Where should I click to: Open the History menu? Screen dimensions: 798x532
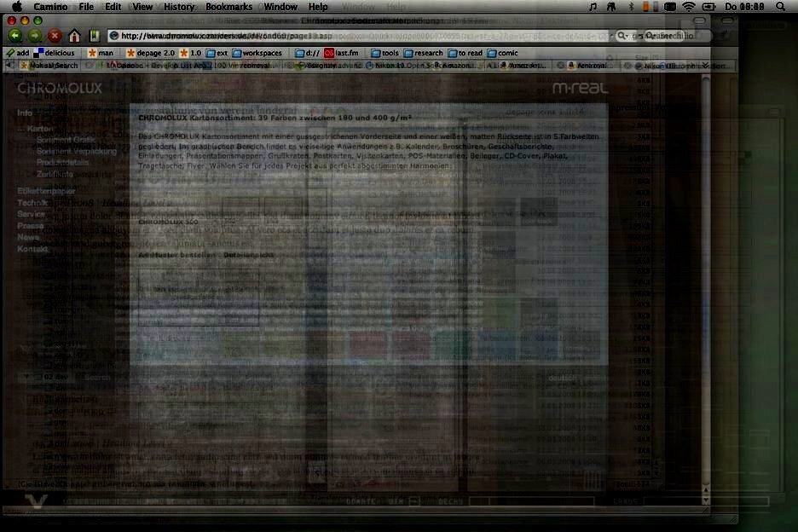coord(179,7)
